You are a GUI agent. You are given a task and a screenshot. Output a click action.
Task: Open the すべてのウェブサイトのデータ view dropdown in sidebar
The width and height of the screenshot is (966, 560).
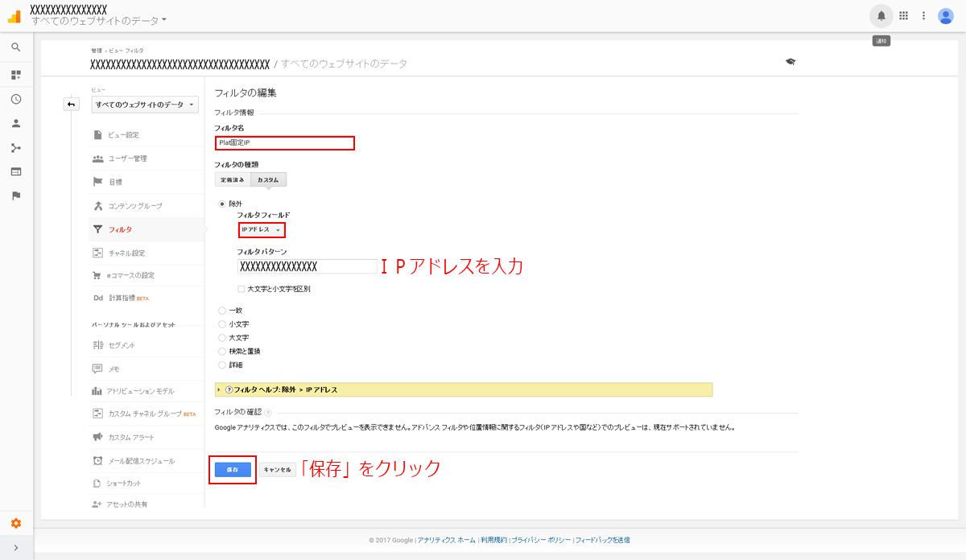pos(145,105)
